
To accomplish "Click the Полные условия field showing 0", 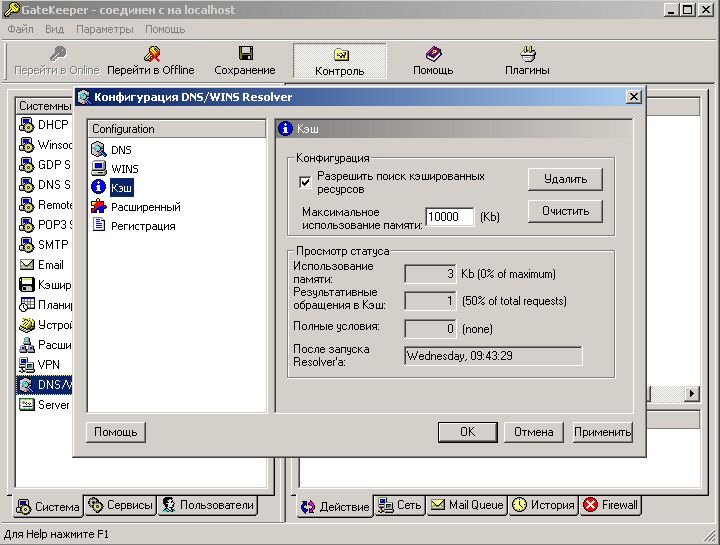I will (430, 329).
